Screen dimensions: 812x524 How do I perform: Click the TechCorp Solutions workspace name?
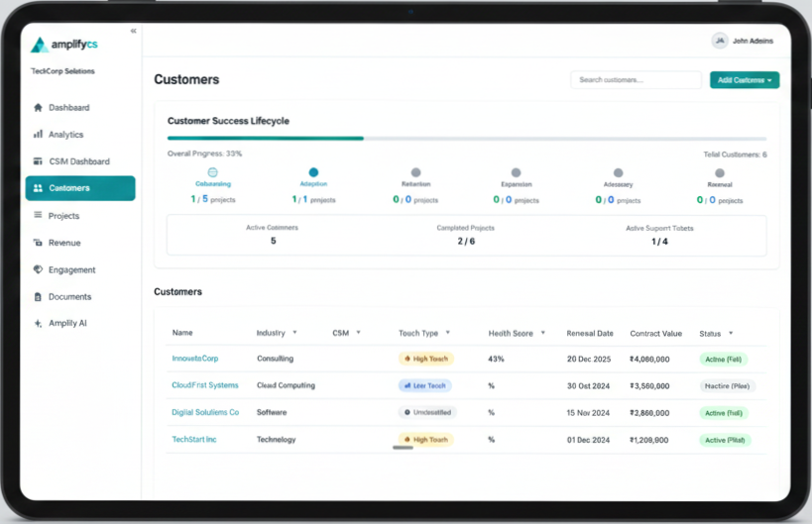62,71
